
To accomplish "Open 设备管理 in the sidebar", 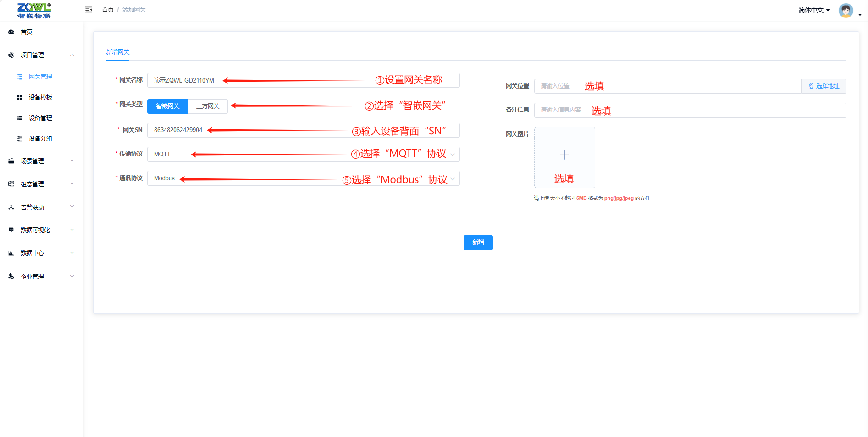I will click(x=40, y=118).
